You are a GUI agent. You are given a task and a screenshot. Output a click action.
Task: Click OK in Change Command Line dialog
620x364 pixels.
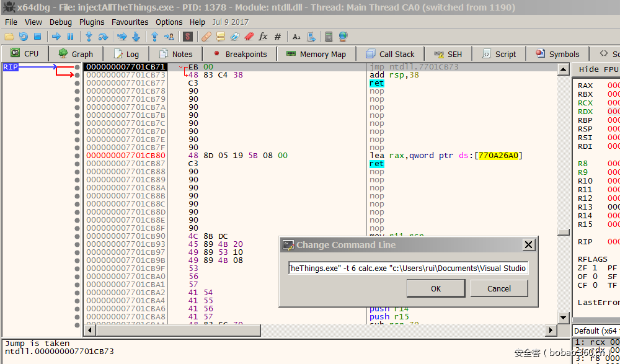[x=436, y=288]
